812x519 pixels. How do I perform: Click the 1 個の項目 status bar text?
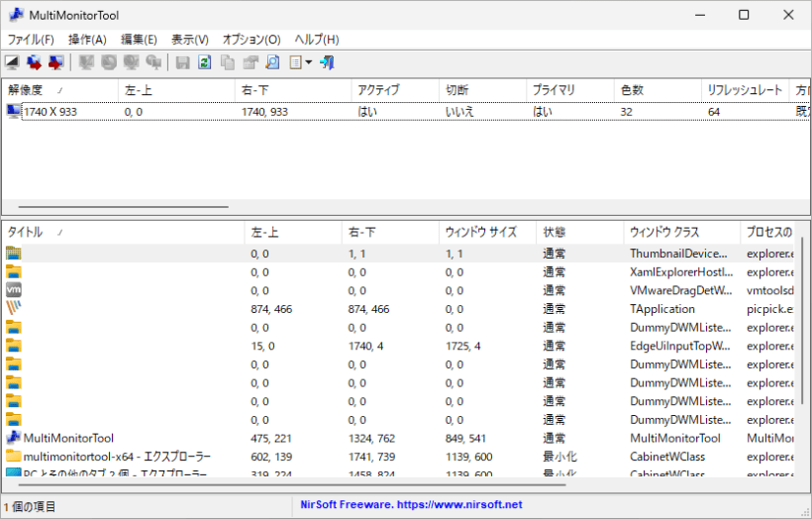30,506
